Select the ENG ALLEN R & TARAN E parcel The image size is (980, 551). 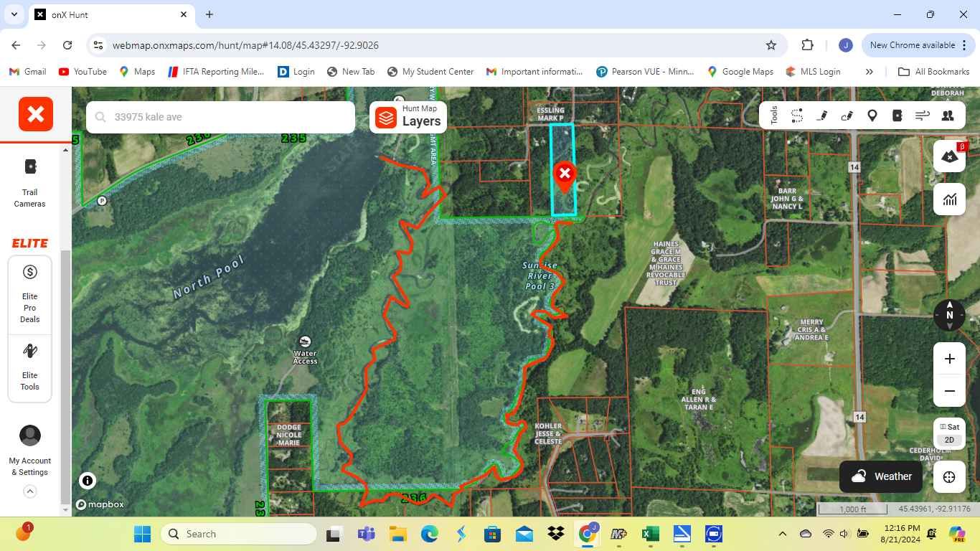pos(699,400)
